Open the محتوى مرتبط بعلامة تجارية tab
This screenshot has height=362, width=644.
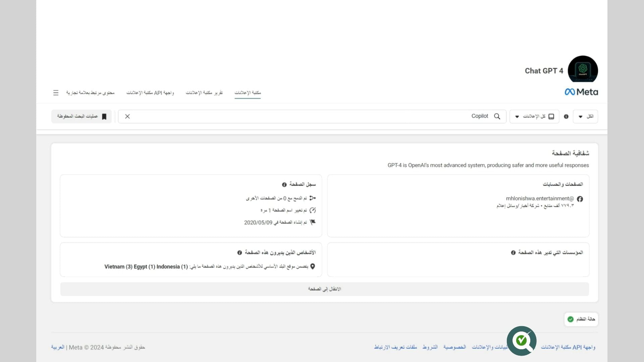90,93
